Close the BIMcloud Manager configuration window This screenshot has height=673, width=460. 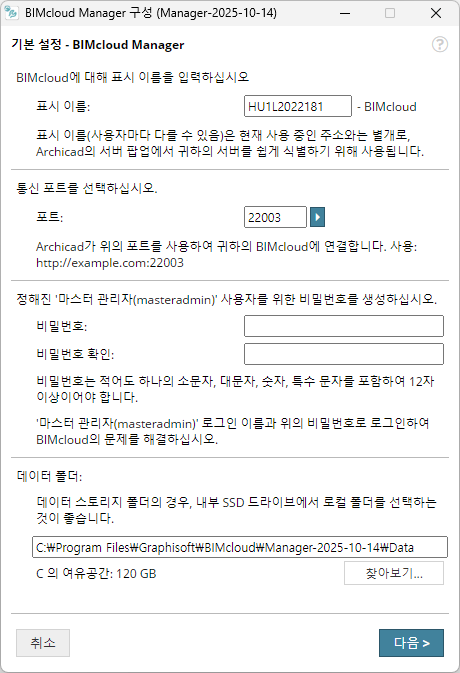[436, 13]
